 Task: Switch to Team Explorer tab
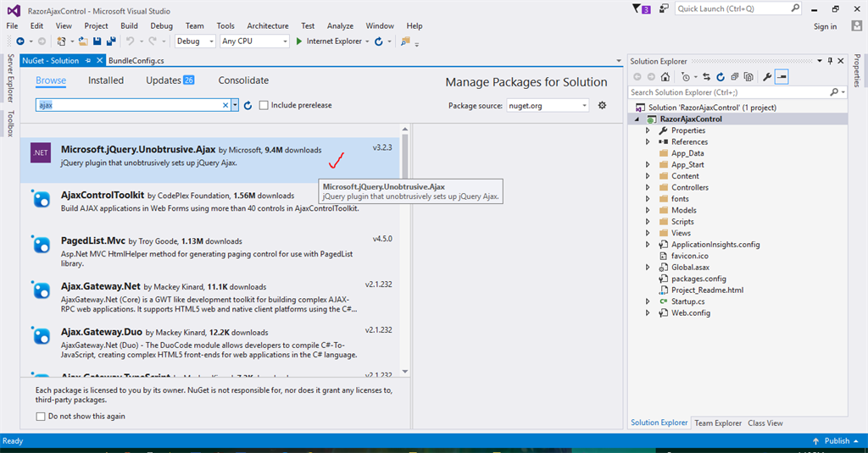coord(718,423)
